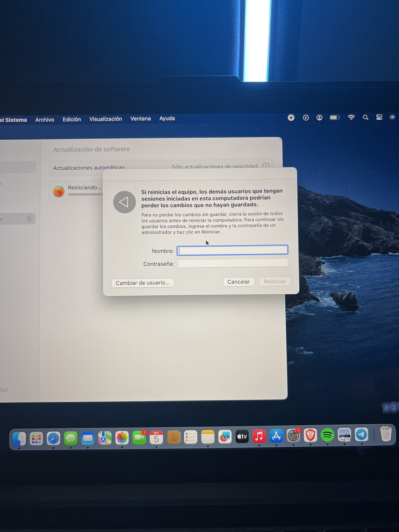Launch Brave browser from the dock
Image resolution: width=399 pixels, height=532 pixels.
pyautogui.click(x=310, y=435)
